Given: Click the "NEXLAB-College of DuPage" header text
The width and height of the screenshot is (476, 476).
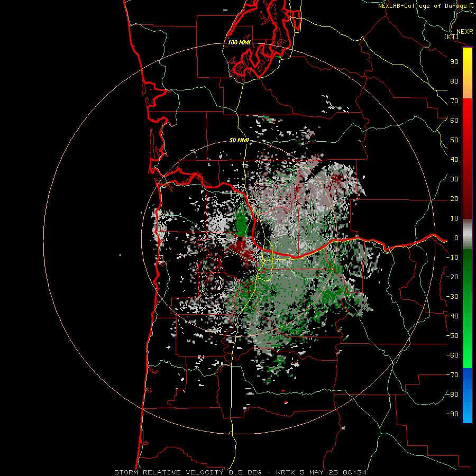Looking at the screenshot, I should (423, 6).
